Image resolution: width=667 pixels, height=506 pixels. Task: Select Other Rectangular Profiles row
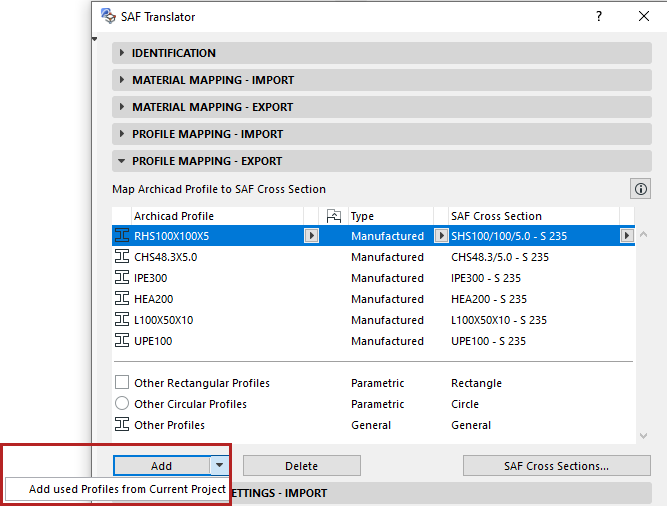click(373, 383)
